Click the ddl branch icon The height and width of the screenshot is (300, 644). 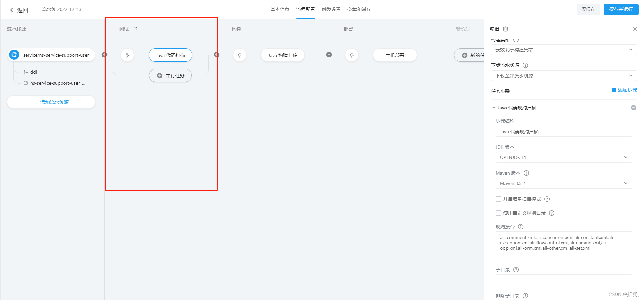[x=26, y=72]
